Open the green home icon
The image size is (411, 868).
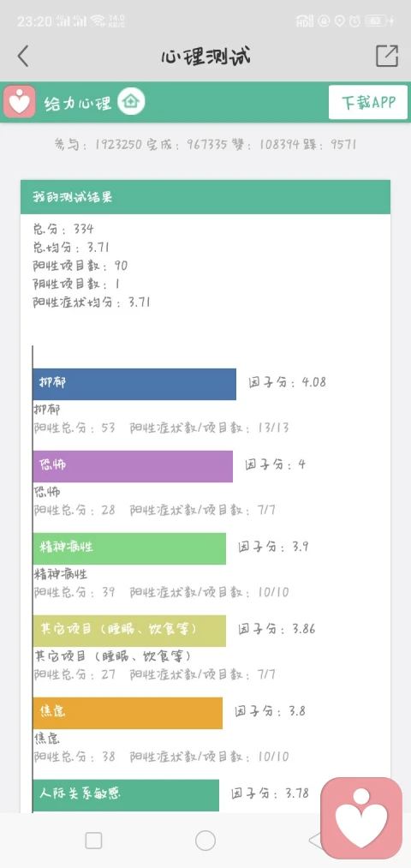[x=131, y=102]
